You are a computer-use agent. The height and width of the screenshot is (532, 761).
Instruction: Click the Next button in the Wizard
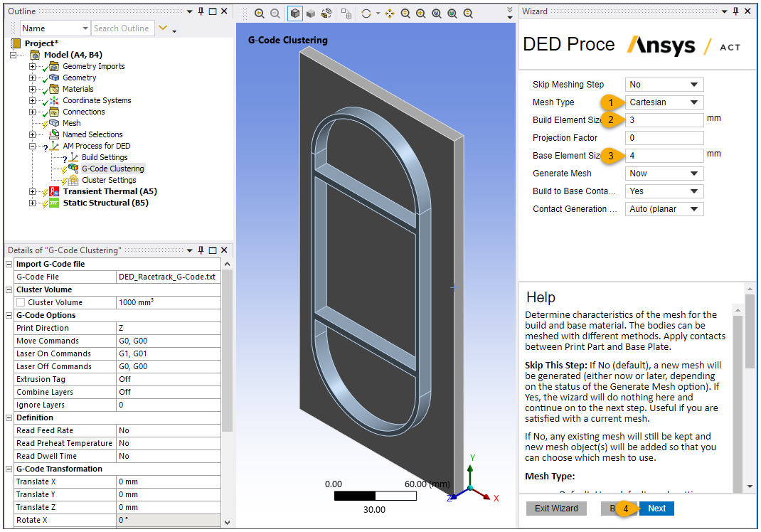point(656,508)
